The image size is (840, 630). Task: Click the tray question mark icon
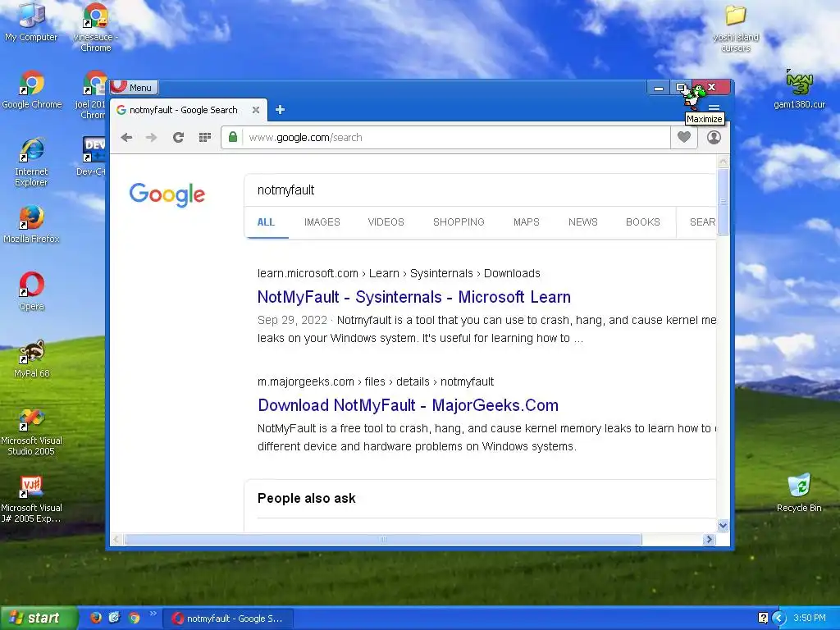pyautogui.click(x=763, y=619)
